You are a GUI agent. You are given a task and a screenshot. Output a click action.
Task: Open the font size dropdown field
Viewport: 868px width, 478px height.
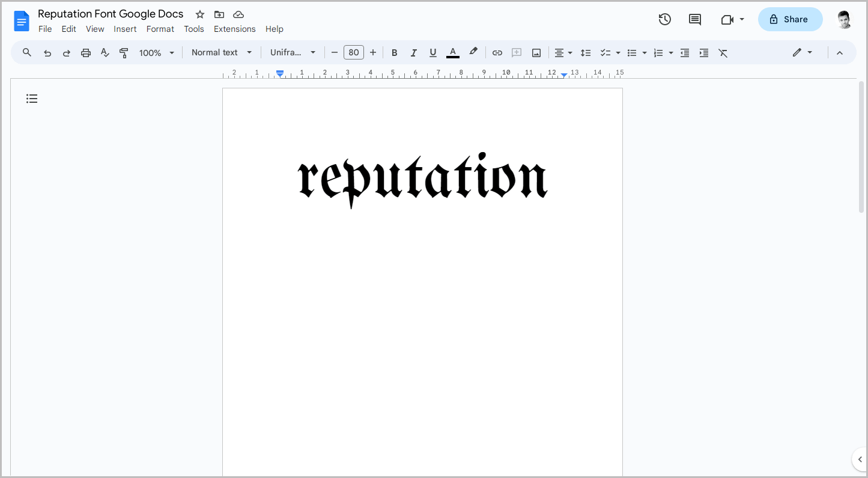[x=354, y=52]
